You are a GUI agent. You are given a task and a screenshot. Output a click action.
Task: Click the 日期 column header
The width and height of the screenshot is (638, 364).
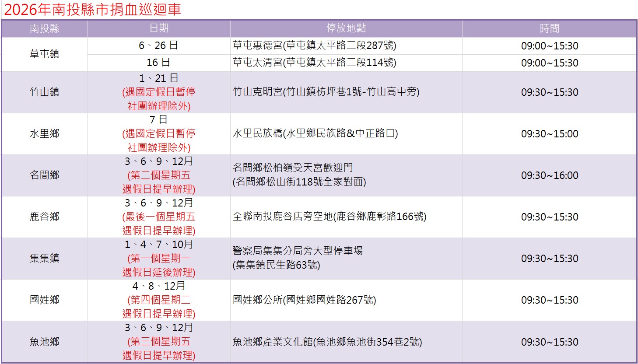pyautogui.click(x=158, y=28)
